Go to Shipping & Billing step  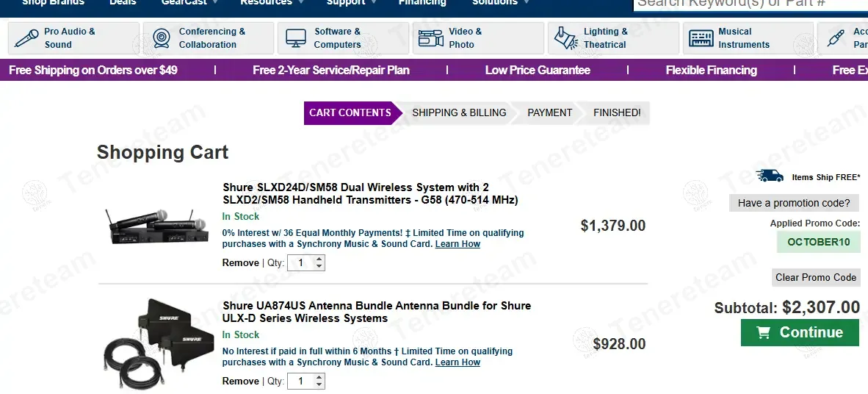coord(459,112)
